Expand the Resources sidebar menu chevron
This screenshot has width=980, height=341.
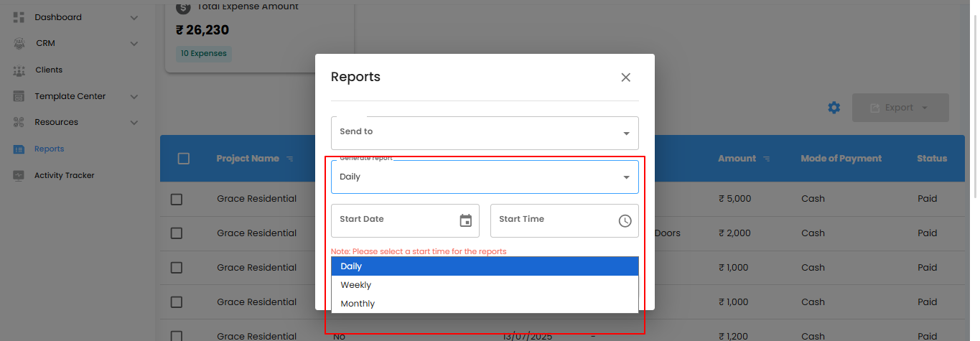(134, 123)
